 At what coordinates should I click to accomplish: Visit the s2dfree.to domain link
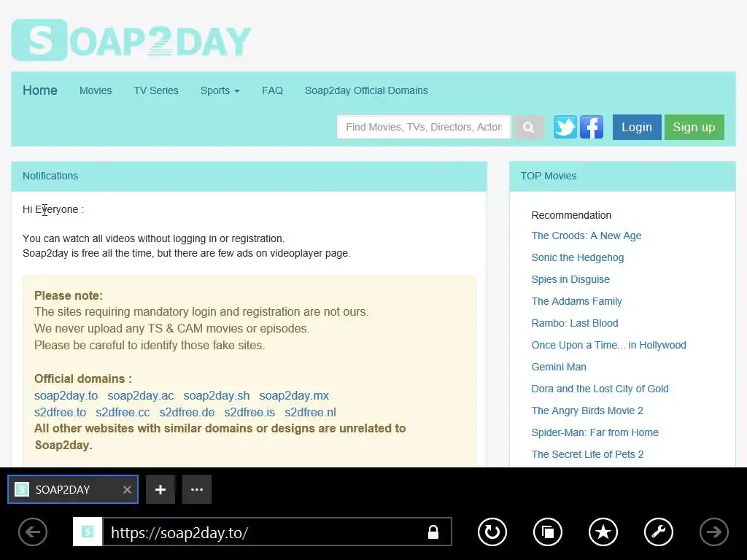(60, 413)
